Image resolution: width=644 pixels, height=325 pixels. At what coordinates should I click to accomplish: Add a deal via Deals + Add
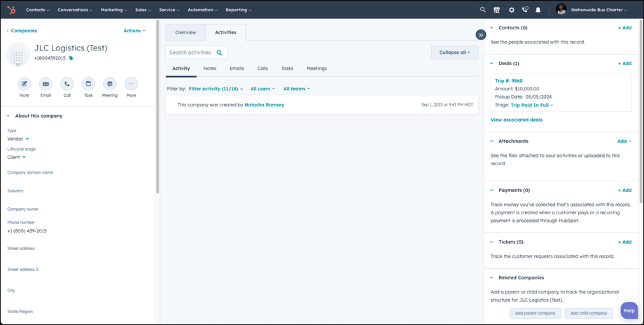point(624,64)
